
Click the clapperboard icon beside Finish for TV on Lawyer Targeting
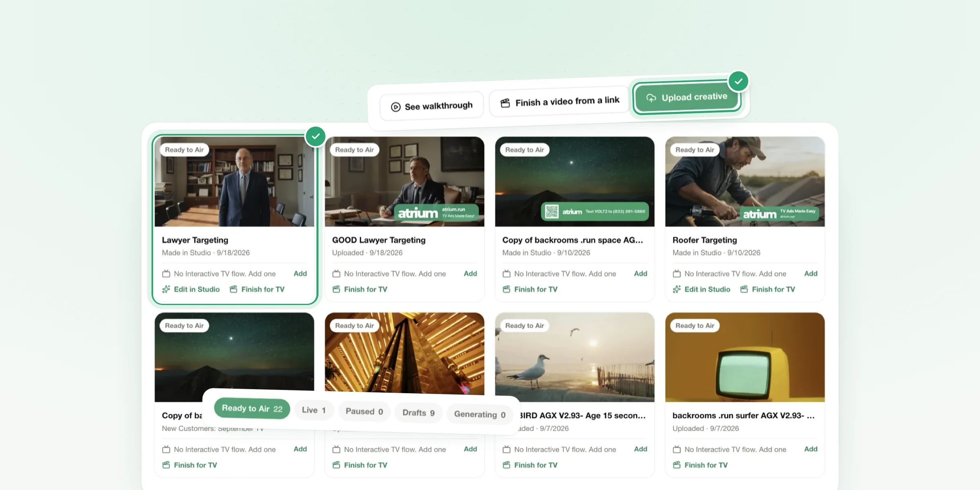(x=234, y=289)
